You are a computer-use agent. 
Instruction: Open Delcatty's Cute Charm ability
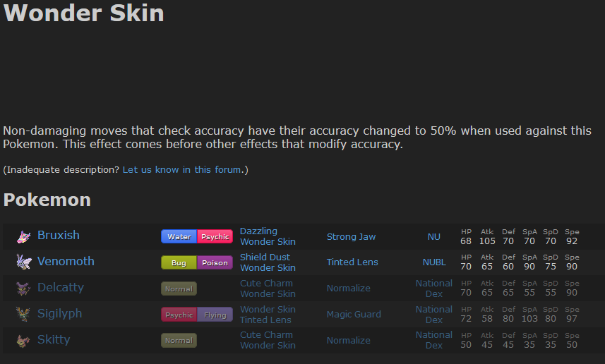coord(266,284)
